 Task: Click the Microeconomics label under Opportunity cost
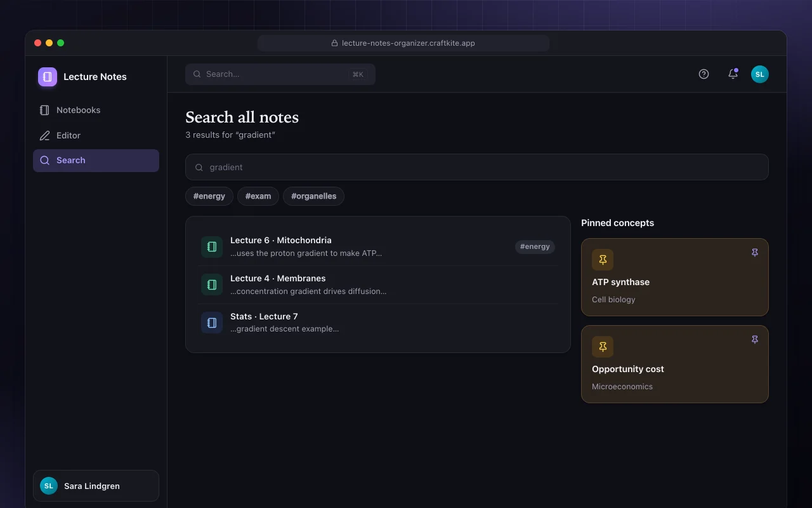coord(622,387)
